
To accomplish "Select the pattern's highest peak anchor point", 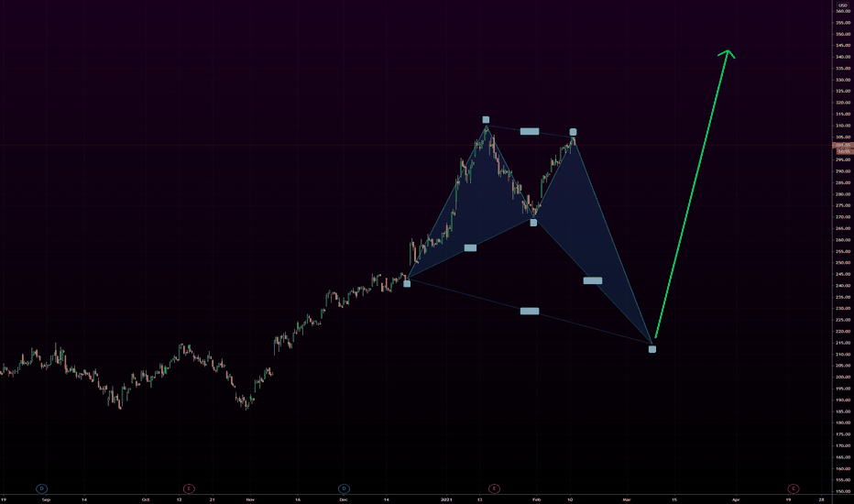I will point(486,120).
